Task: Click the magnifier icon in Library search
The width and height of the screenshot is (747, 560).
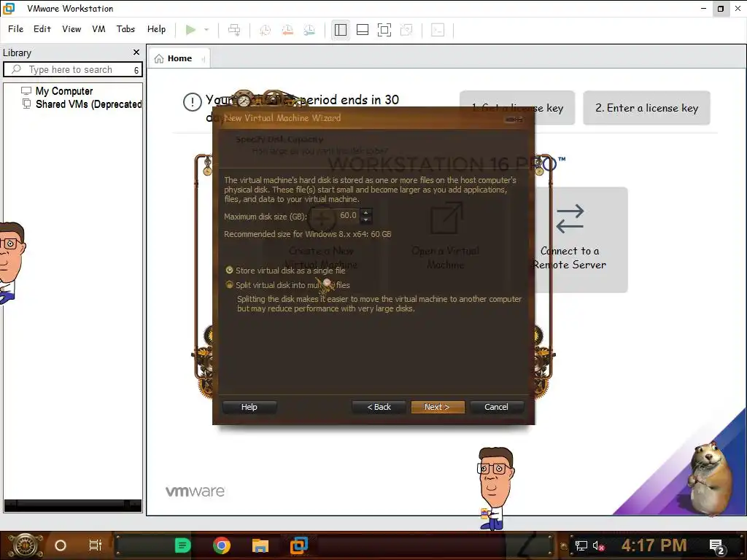Action: tap(16, 69)
